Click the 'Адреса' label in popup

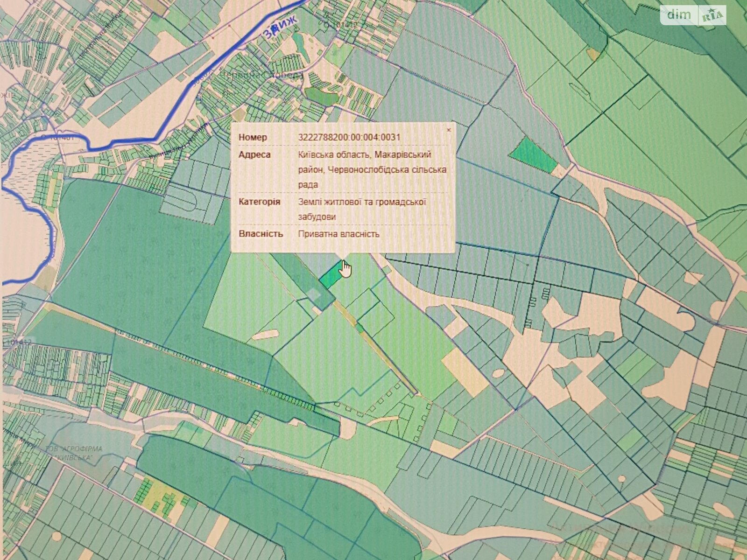click(x=254, y=154)
